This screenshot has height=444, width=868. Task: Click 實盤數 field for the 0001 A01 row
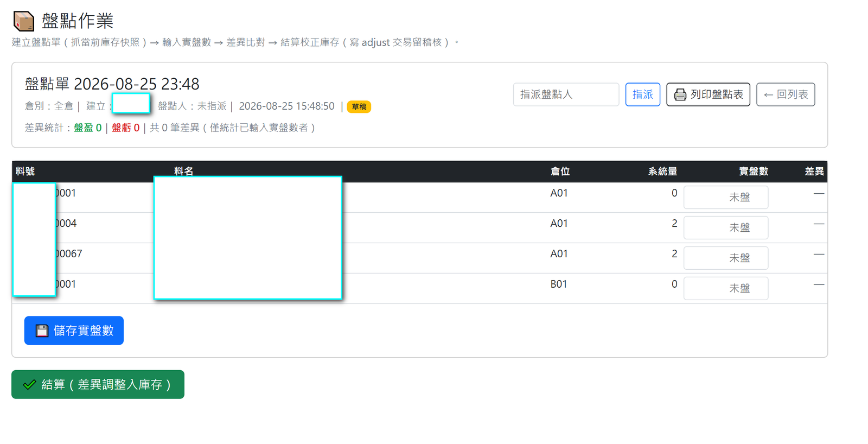[x=726, y=197]
